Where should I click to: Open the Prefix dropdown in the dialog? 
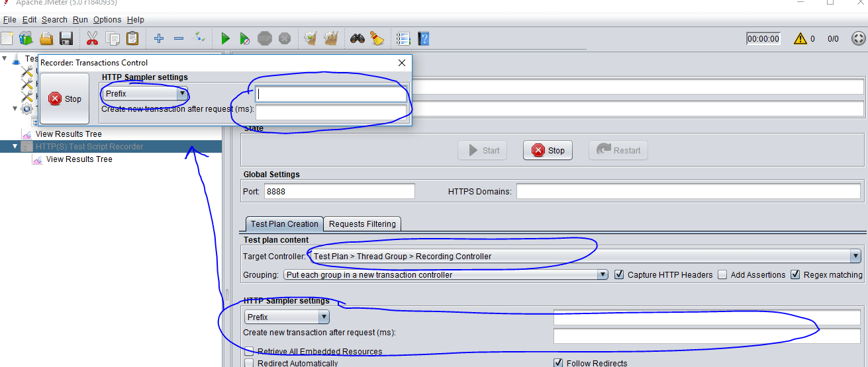pyautogui.click(x=145, y=94)
